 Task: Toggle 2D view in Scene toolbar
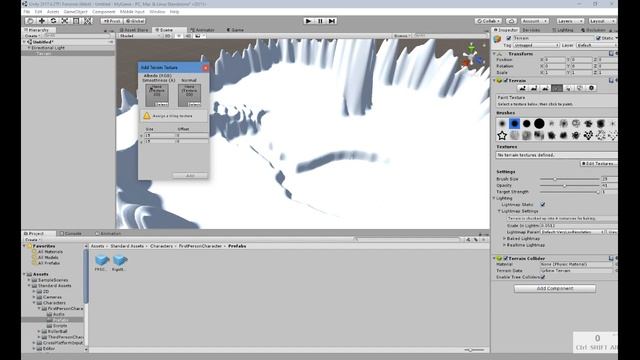click(x=167, y=36)
